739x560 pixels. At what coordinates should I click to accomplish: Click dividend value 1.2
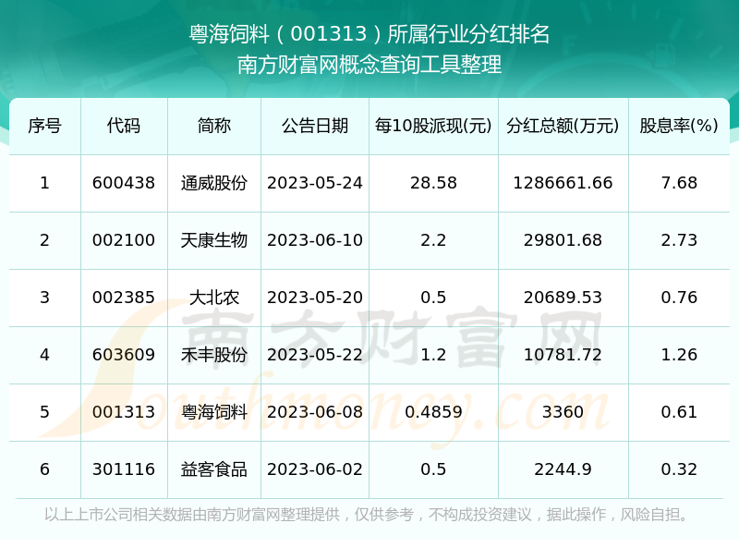click(x=433, y=355)
